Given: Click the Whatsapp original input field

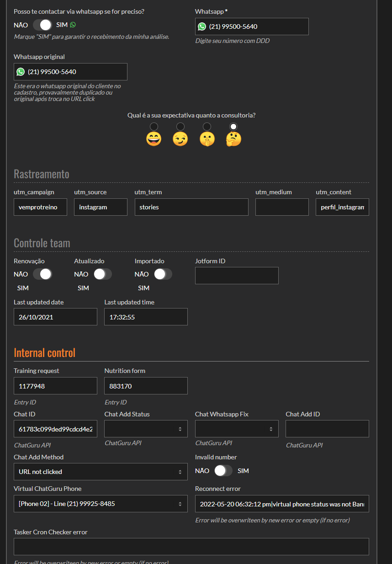Looking at the screenshot, I should click(x=70, y=72).
